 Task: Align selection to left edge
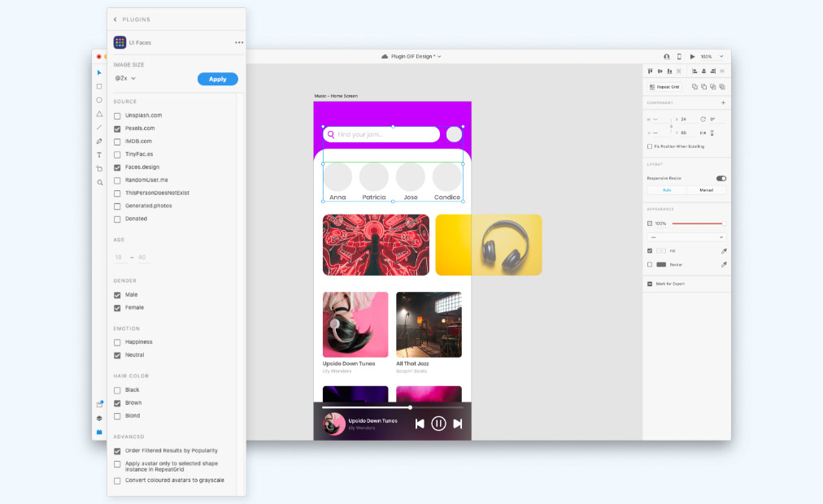[x=695, y=71]
